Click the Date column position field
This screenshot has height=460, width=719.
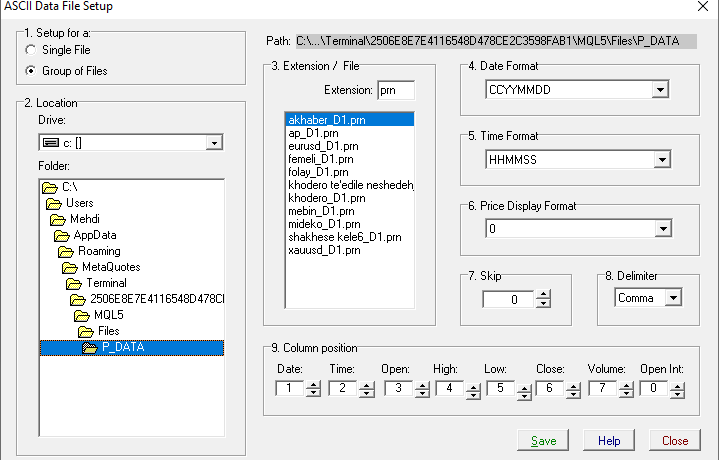(x=290, y=388)
